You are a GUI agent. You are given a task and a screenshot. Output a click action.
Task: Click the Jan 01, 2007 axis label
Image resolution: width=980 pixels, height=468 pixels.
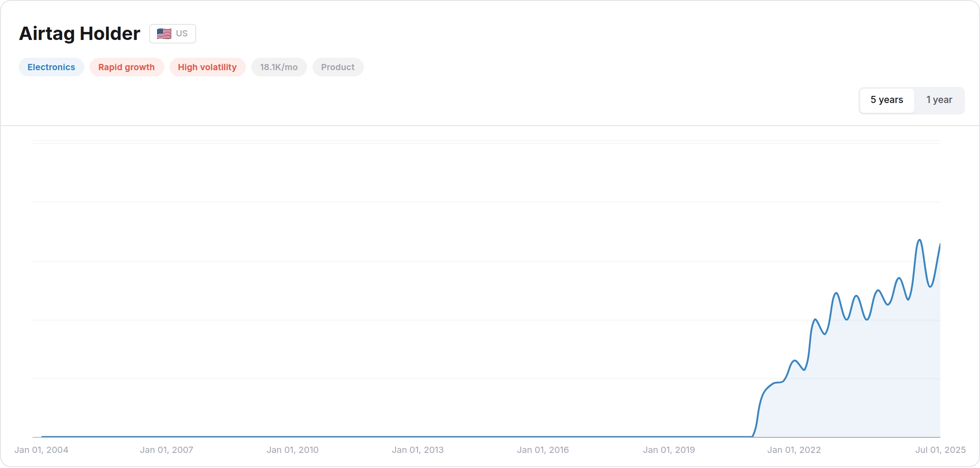(166, 450)
